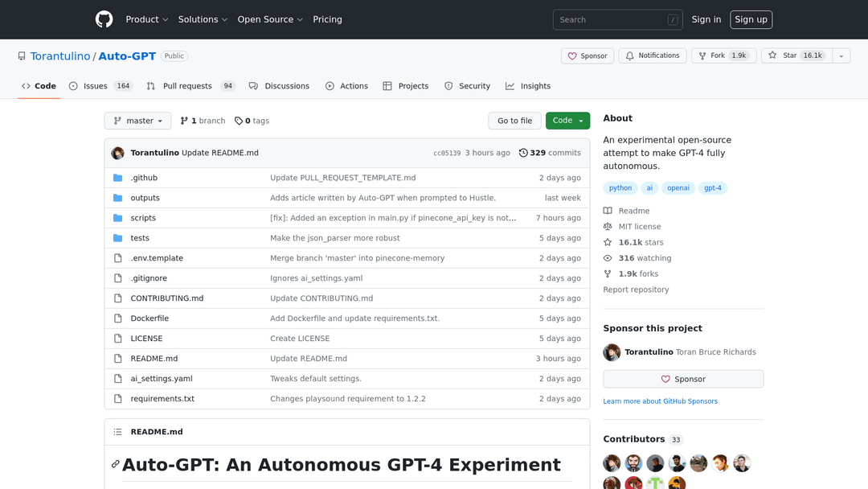Click the first contributor avatar
Viewport: 868px width, 489px height.
tap(612, 463)
